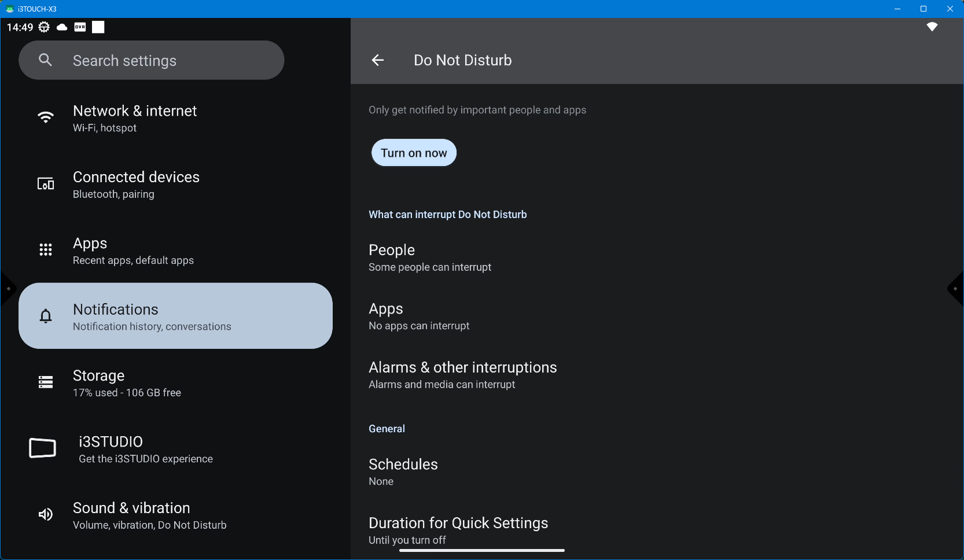Click the Wi-Fi icon for Network & internet
The image size is (964, 560).
(x=46, y=118)
